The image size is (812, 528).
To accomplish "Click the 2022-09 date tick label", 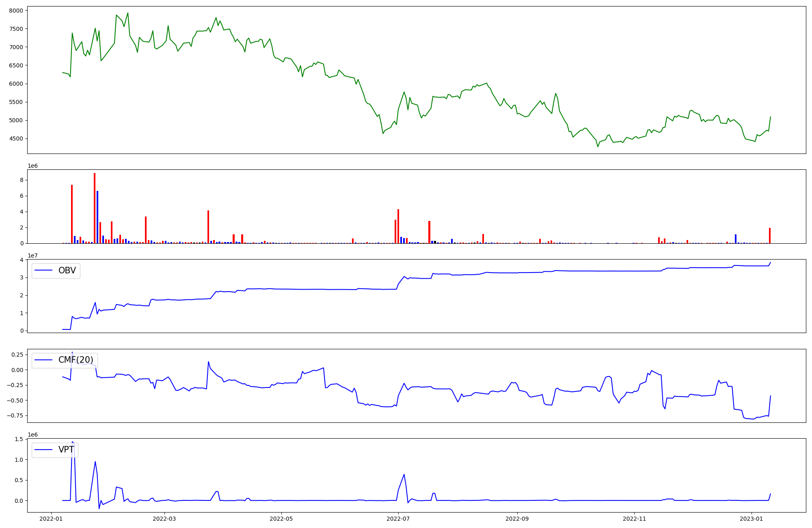I will [x=517, y=519].
